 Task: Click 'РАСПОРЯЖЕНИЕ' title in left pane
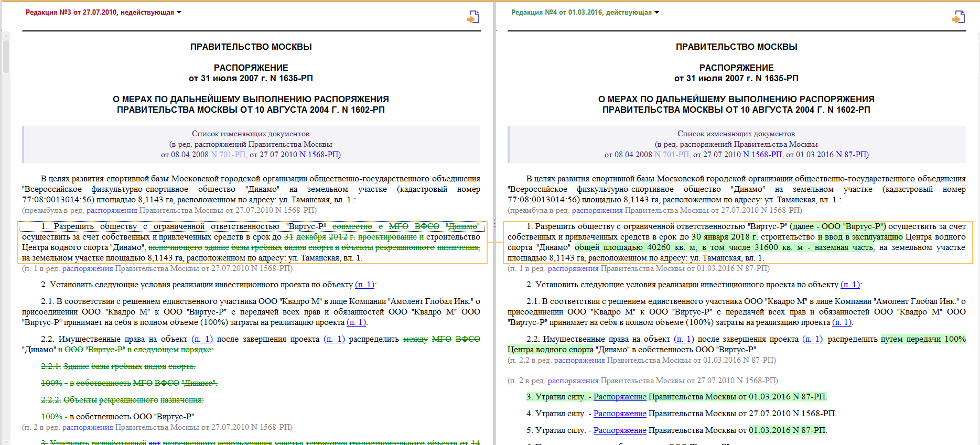(251, 68)
